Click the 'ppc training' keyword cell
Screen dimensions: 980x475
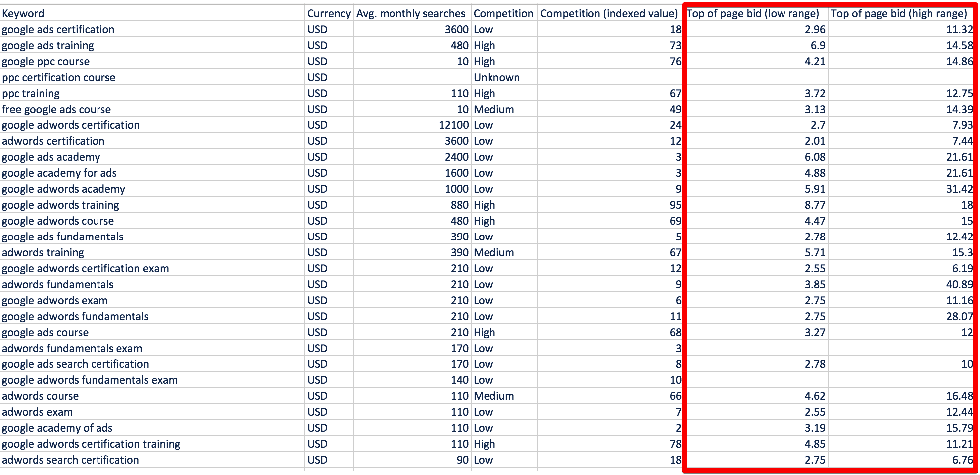pyautogui.click(x=153, y=93)
